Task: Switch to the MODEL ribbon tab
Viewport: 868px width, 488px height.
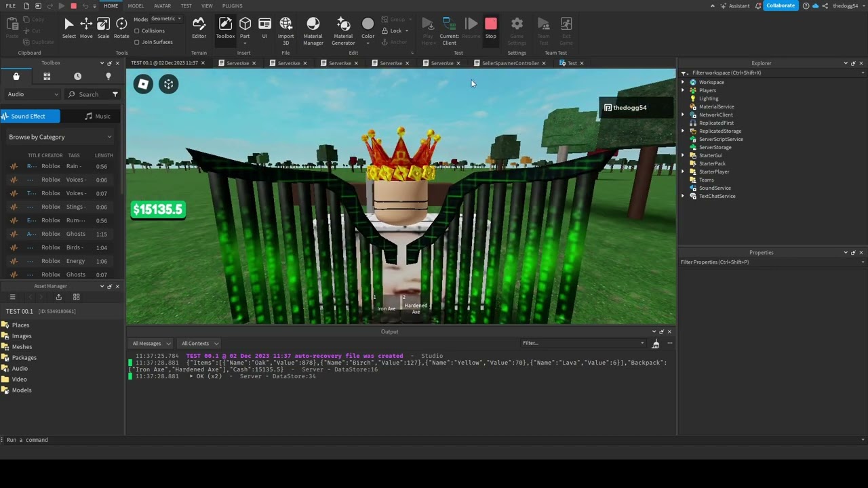Action: [x=136, y=6]
